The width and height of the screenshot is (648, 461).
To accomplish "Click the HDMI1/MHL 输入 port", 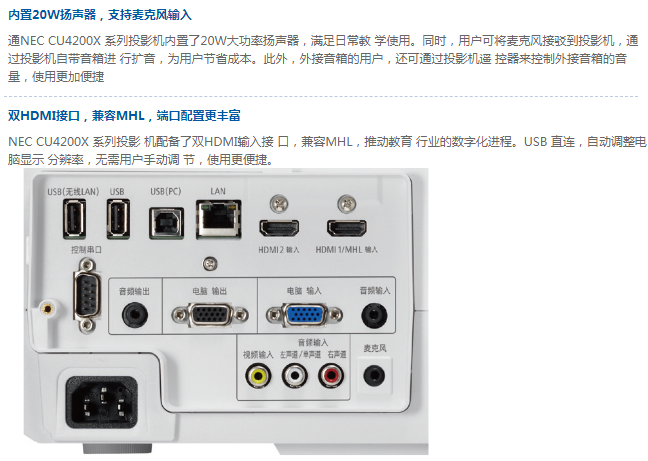I will (347, 228).
